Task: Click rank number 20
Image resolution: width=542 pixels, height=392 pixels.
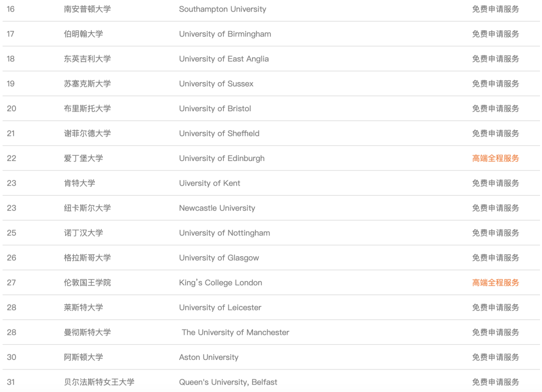Action: click(x=12, y=108)
